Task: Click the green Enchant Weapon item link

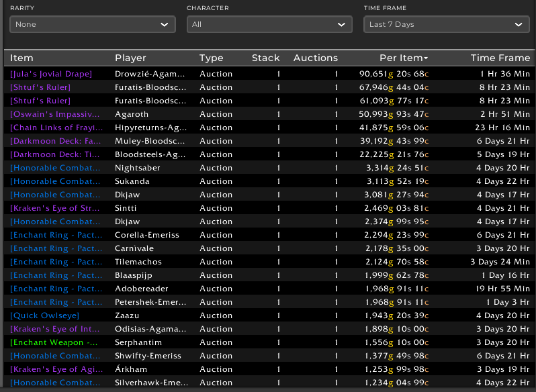Action: [x=55, y=342]
